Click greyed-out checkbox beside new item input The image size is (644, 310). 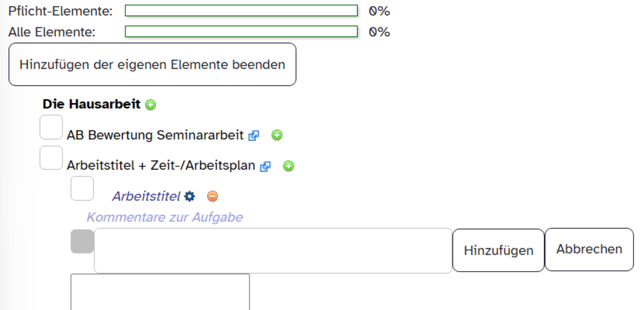[82, 241]
